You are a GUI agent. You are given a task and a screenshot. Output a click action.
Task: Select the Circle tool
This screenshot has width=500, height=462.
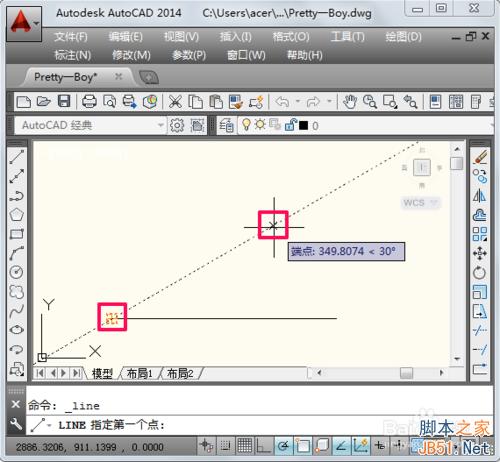[16, 272]
